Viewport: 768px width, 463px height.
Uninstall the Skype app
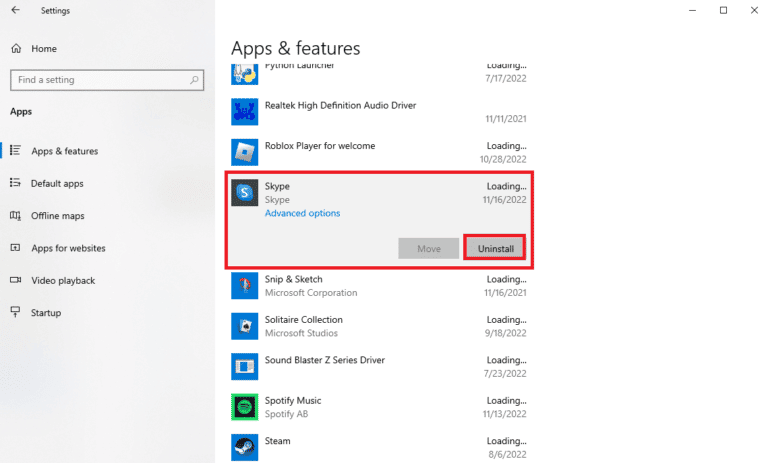pos(495,248)
